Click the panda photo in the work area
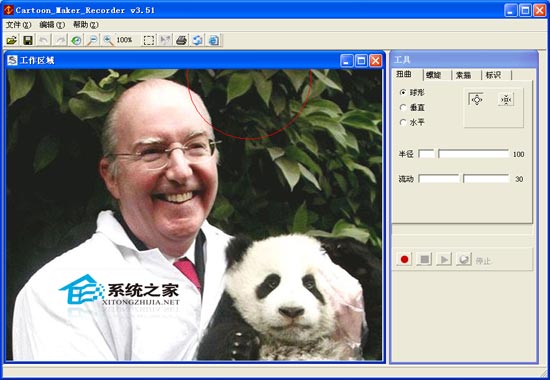The height and width of the screenshot is (380, 550). coord(194,214)
